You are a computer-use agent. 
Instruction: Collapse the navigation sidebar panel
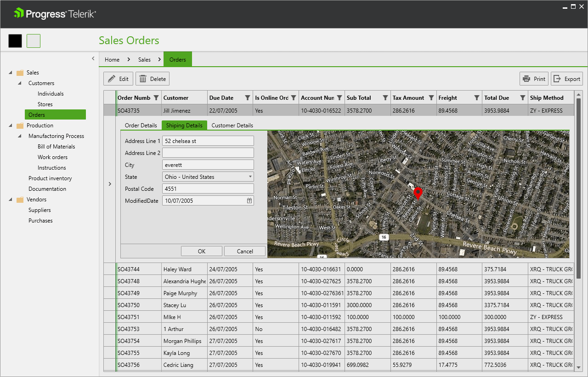(93, 58)
